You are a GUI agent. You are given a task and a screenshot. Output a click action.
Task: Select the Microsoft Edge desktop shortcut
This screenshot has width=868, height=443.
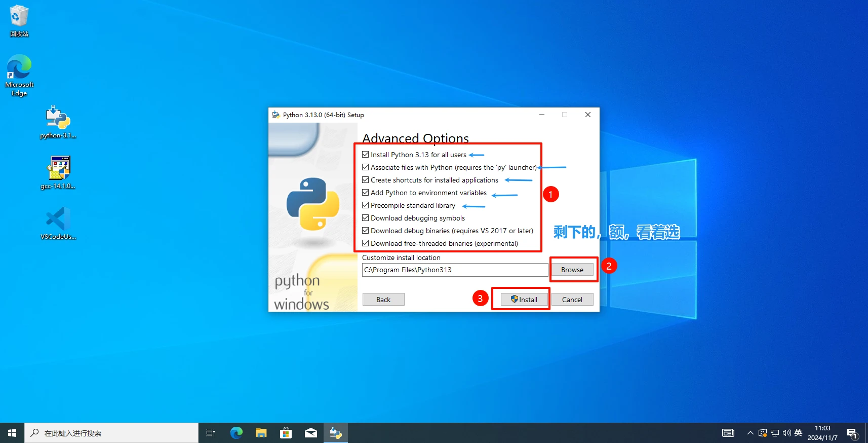[x=19, y=75]
